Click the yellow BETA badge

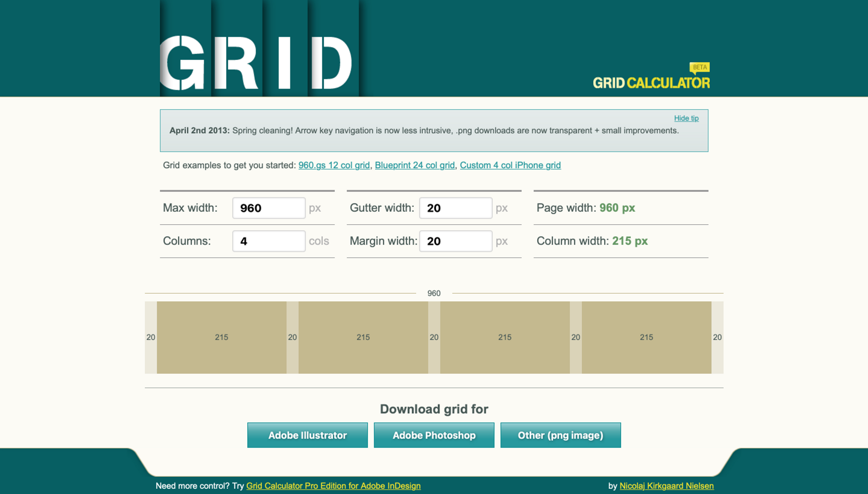pos(699,67)
